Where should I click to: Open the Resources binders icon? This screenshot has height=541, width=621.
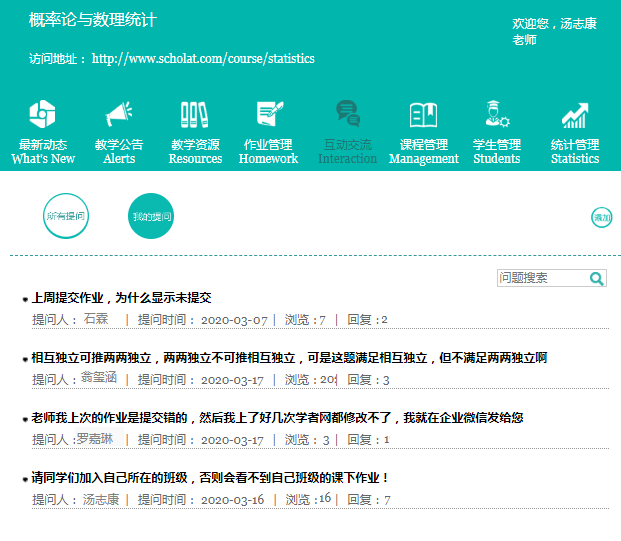[x=195, y=115]
